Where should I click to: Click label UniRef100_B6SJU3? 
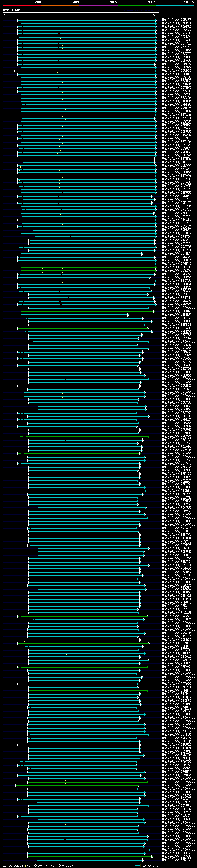coord(176,78)
